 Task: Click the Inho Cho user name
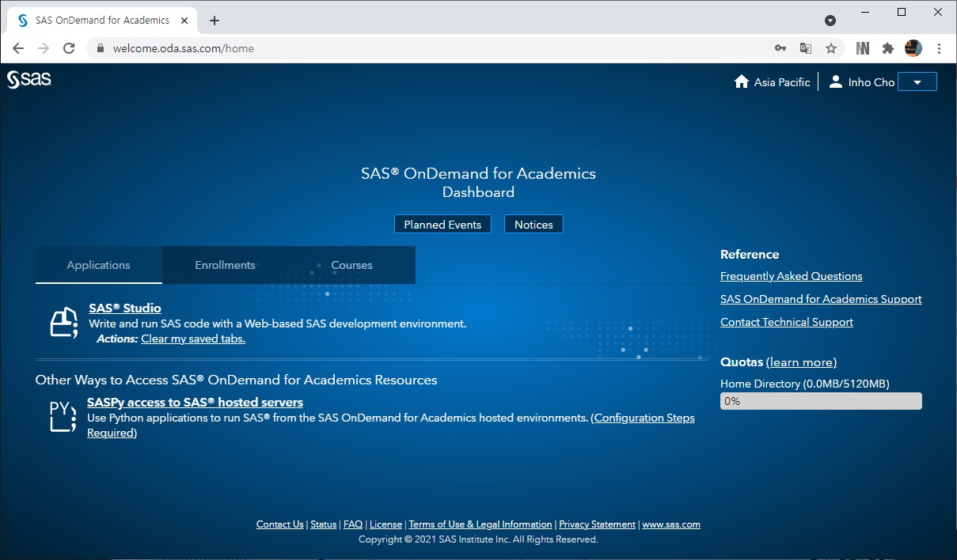(872, 82)
